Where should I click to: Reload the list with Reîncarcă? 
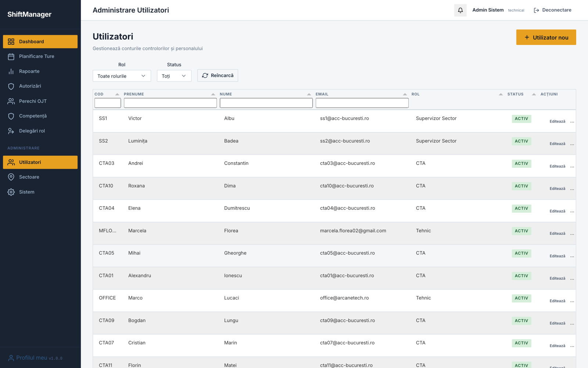(x=218, y=75)
